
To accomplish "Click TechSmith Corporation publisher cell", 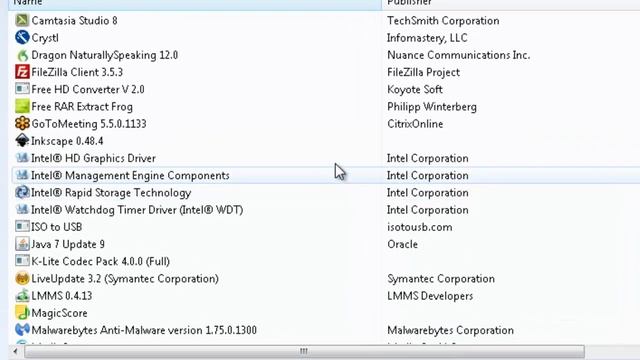I will pos(443,21).
